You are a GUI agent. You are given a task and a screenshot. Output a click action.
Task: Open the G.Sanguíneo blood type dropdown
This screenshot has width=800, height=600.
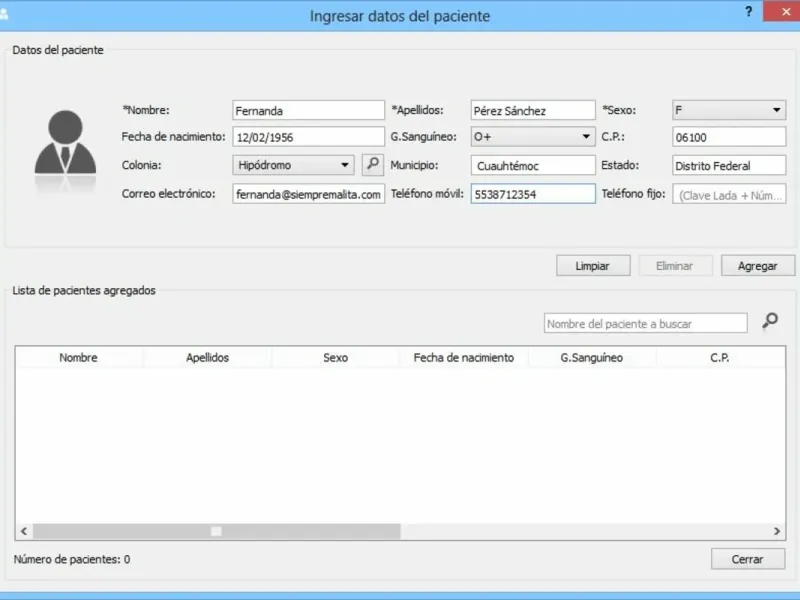pyautogui.click(x=533, y=137)
